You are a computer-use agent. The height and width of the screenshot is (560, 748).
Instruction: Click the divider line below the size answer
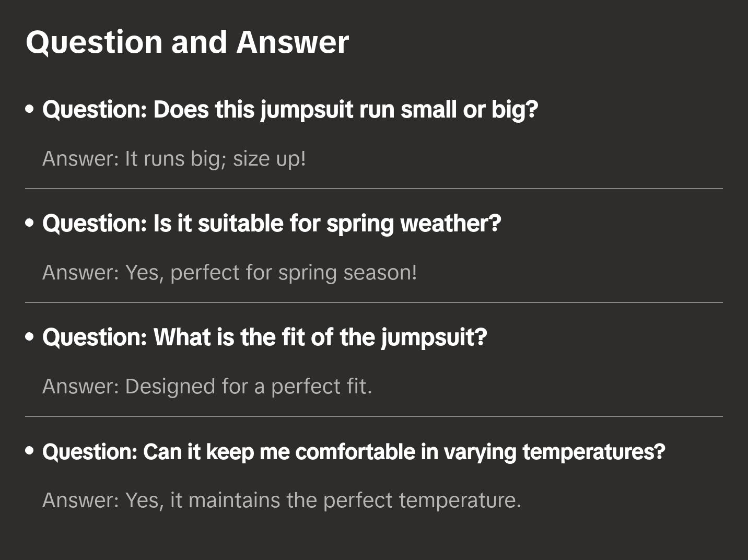click(x=373, y=189)
